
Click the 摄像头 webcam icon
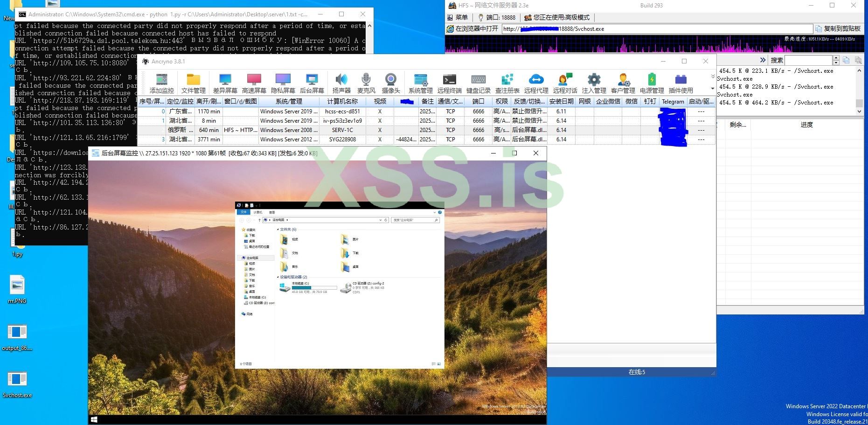coord(391,83)
